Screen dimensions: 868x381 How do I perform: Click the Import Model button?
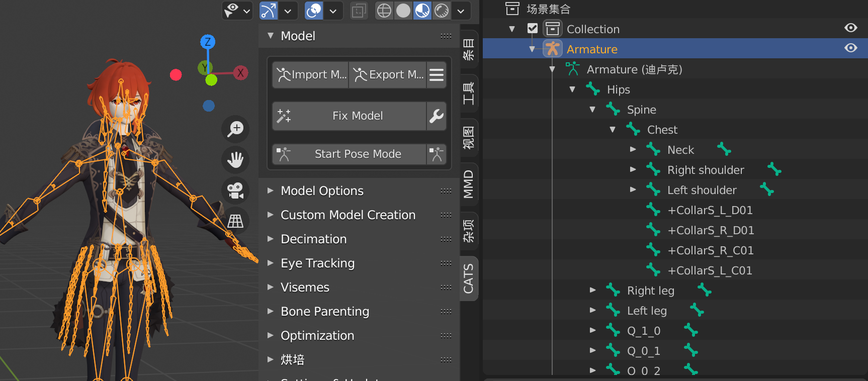[311, 75]
